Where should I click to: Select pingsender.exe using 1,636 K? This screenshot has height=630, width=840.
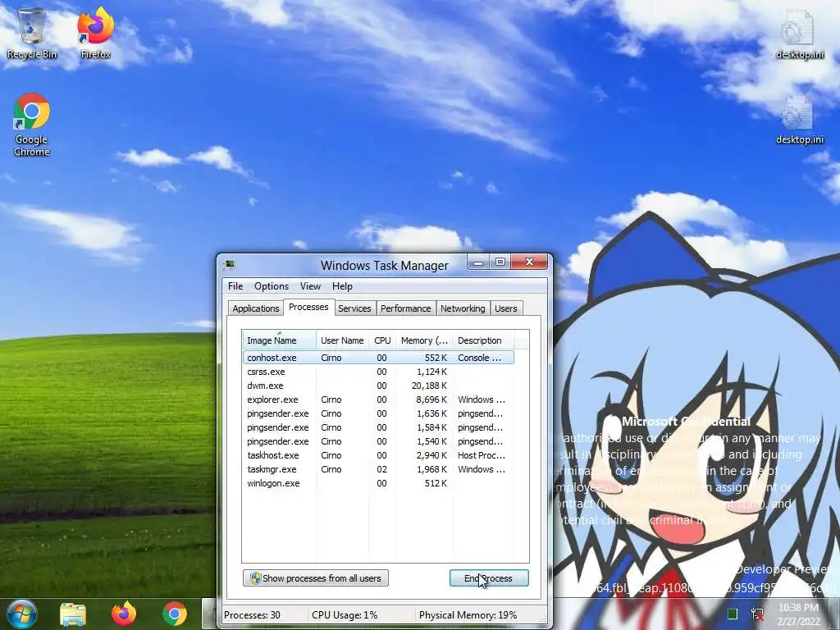378,413
